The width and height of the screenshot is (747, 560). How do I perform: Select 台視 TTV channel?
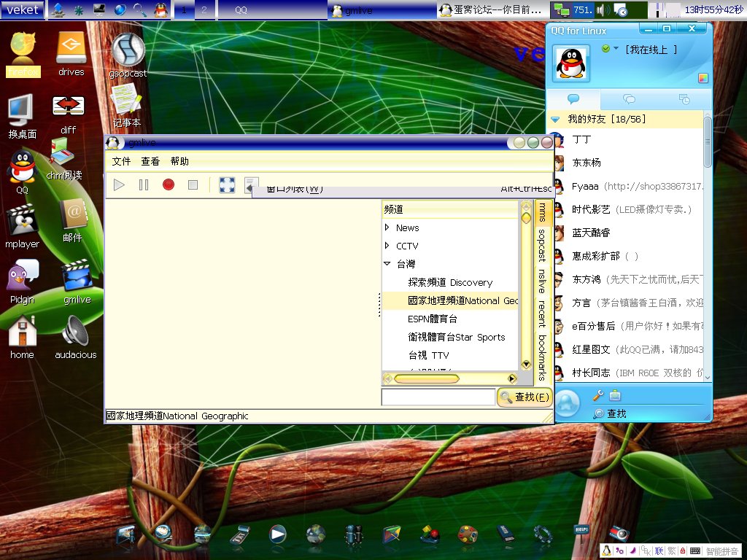[x=428, y=355]
